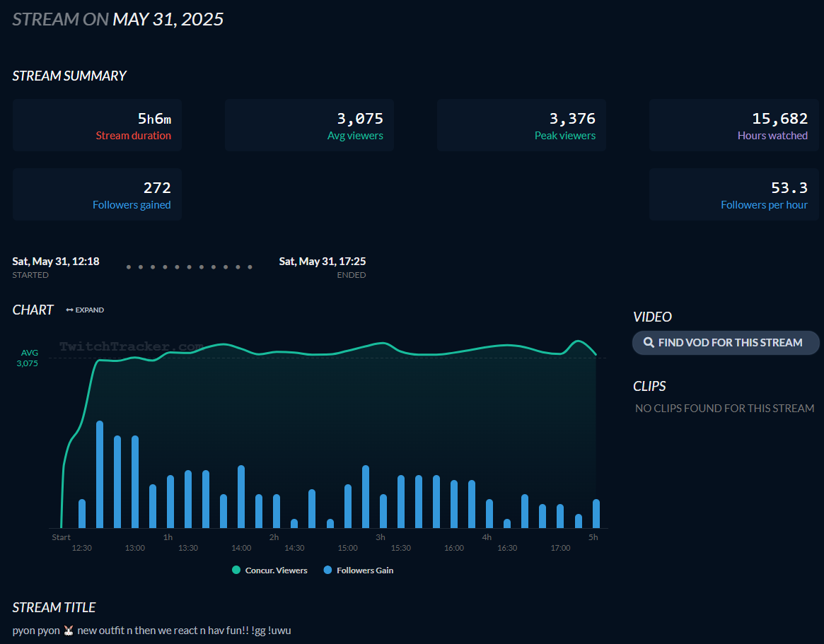The image size is (824, 644).
Task: Click the blue Followers Gain legend dot
Action: point(327,570)
